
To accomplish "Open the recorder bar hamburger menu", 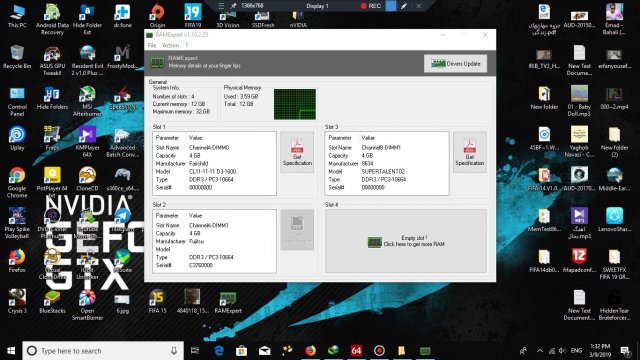I will click(x=221, y=6).
